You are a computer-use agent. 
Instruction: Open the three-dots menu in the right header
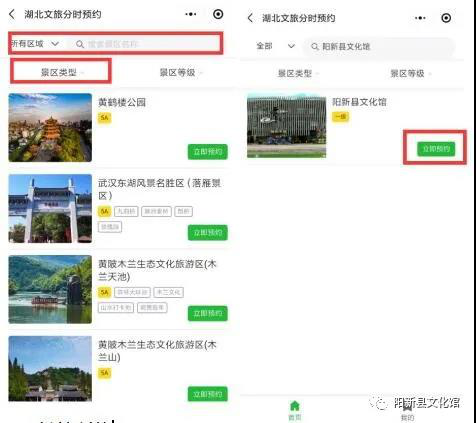[420, 18]
